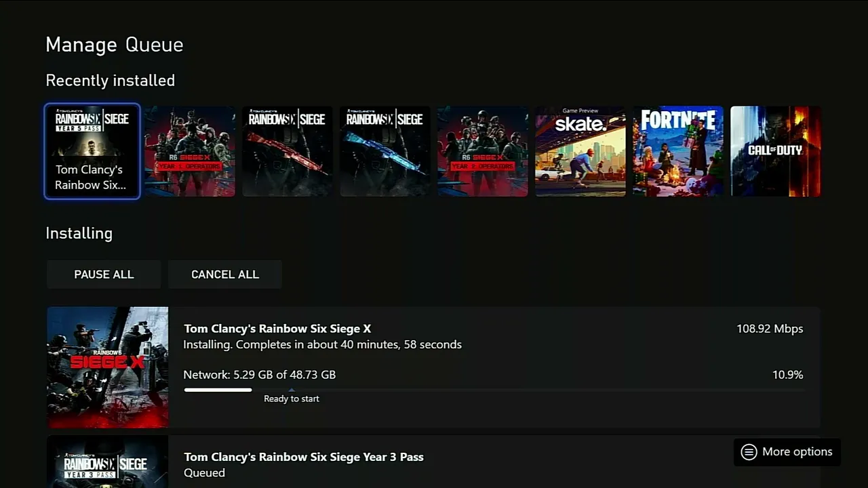This screenshot has height=488, width=868.
Task: Pause all installations with PAUSE ALL
Action: point(104,274)
